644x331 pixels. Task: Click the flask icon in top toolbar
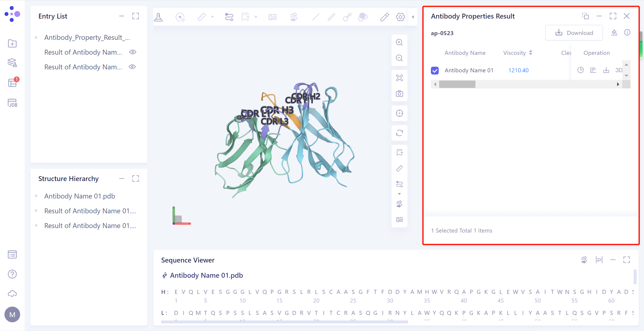[x=158, y=17]
